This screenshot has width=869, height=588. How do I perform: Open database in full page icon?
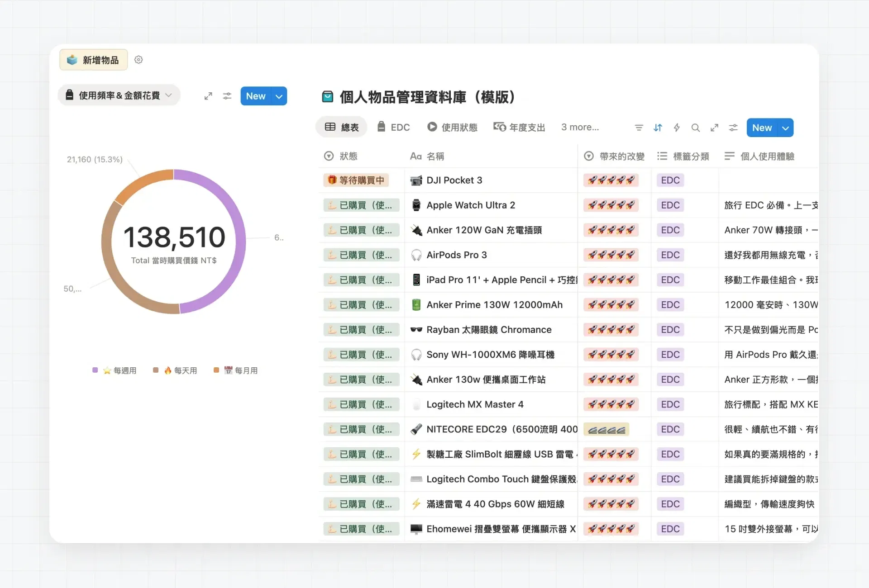[714, 128]
